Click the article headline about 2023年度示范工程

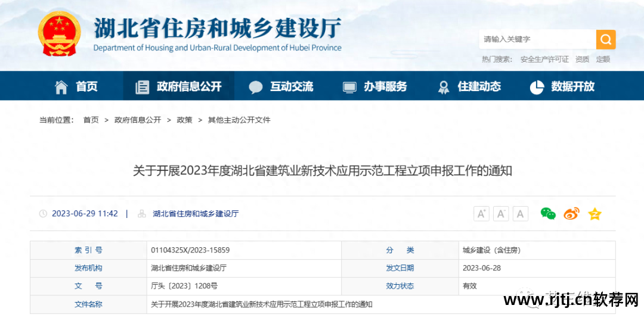(323, 171)
